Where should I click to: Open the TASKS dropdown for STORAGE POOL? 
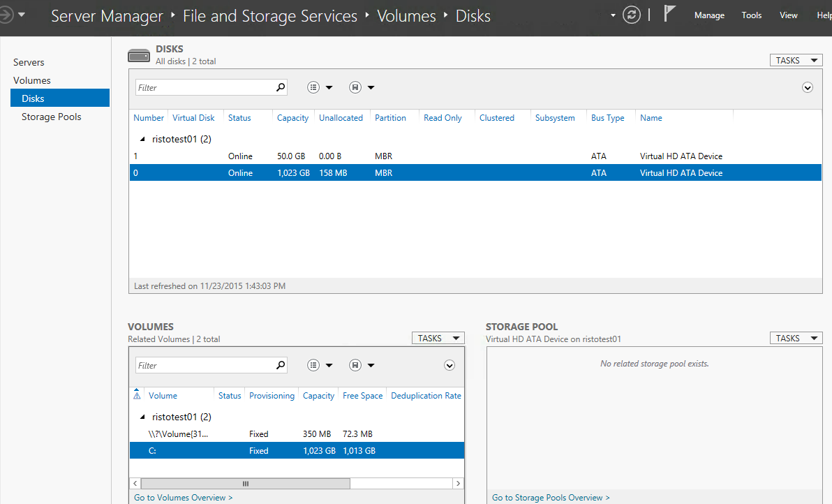[795, 338]
